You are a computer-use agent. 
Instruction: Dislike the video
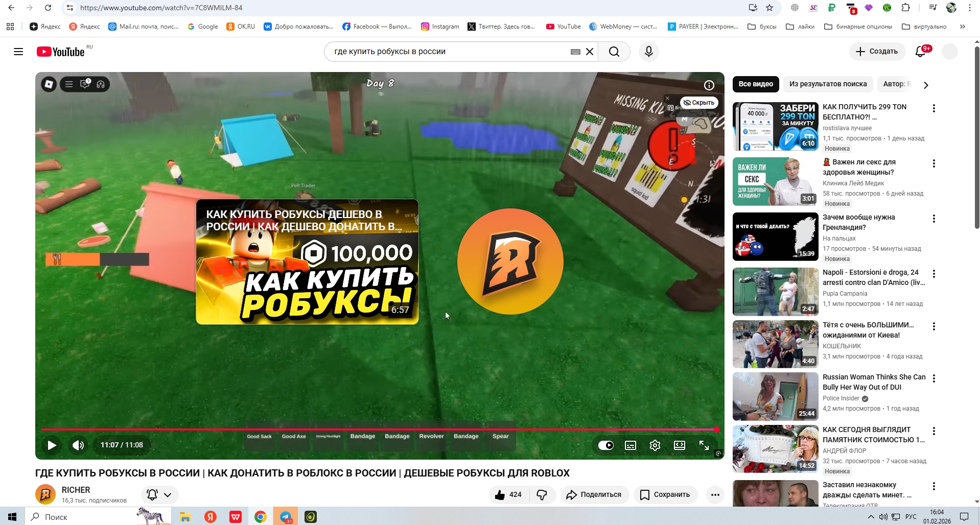[x=542, y=494]
